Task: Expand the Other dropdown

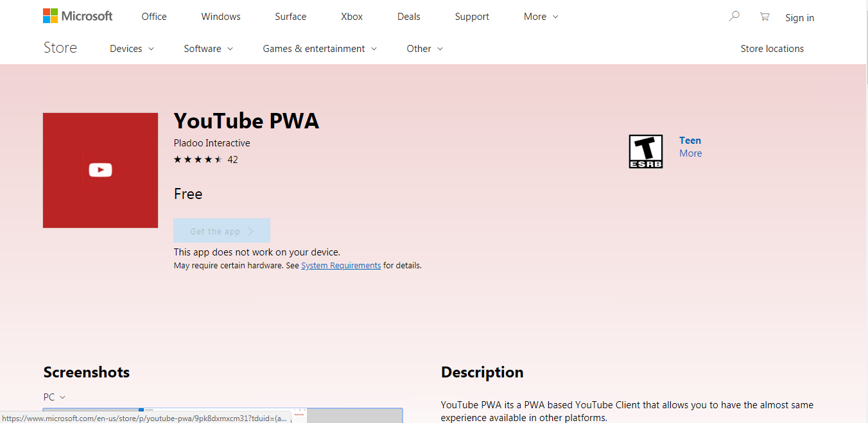Action: (x=425, y=49)
